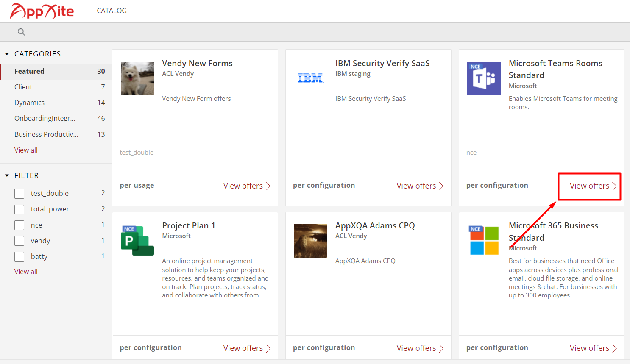
Task: Click the test_double tag on Vendy card
Action: click(x=137, y=153)
